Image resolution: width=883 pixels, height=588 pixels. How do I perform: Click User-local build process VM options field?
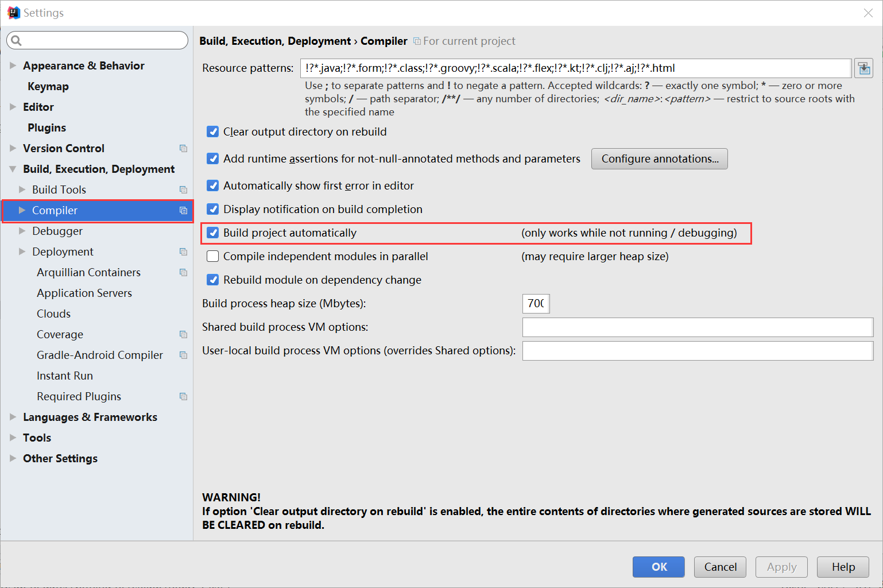coord(698,351)
